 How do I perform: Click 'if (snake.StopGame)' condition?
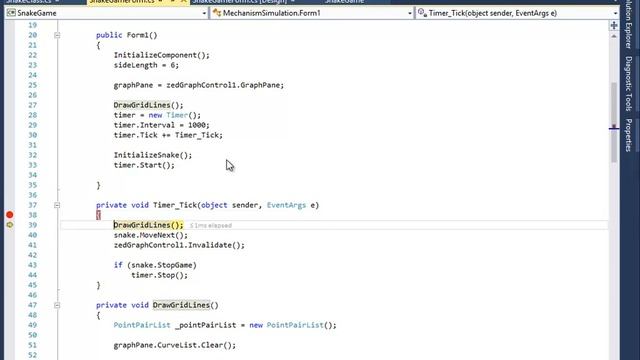pyautogui.click(x=155, y=265)
